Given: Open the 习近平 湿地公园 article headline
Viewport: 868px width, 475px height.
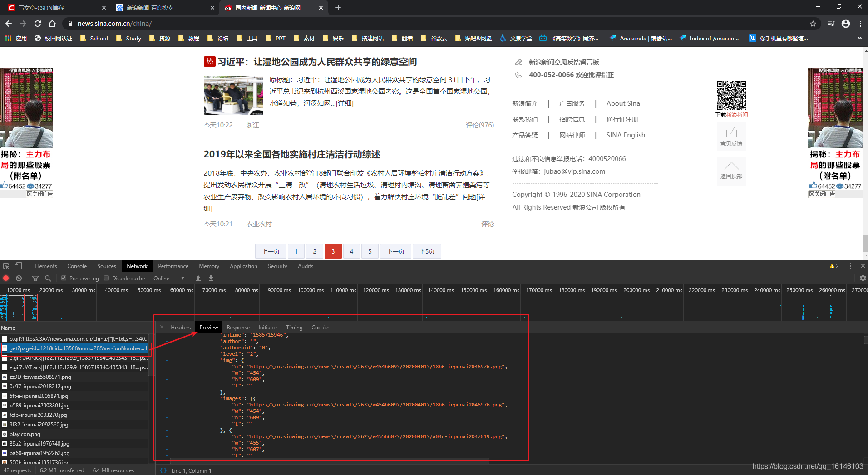Looking at the screenshot, I should 317,62.
